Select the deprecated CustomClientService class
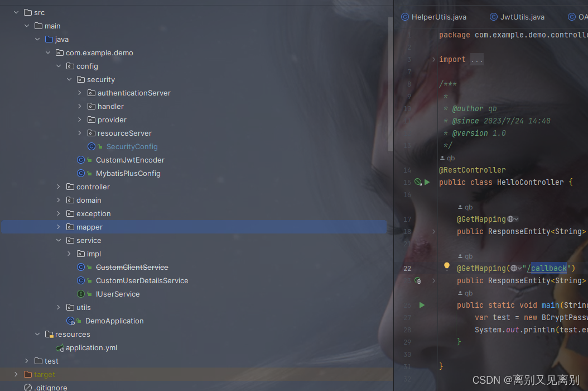Viewport: 588px width, 391px height. click(132, 267)
